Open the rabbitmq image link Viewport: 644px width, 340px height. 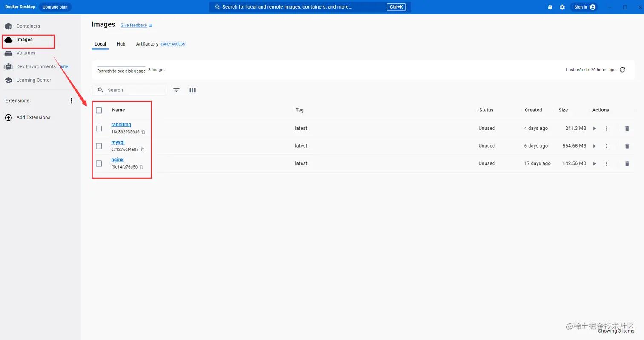(121, 125)
